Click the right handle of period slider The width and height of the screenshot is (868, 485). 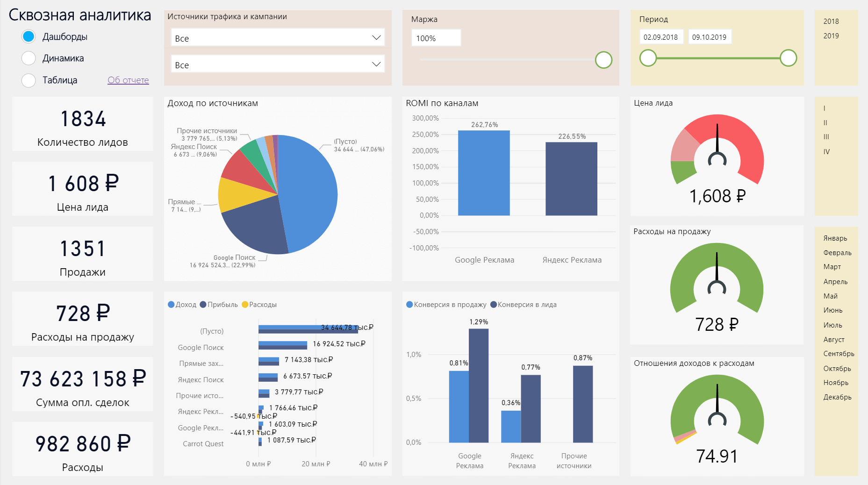click(788, 58)
